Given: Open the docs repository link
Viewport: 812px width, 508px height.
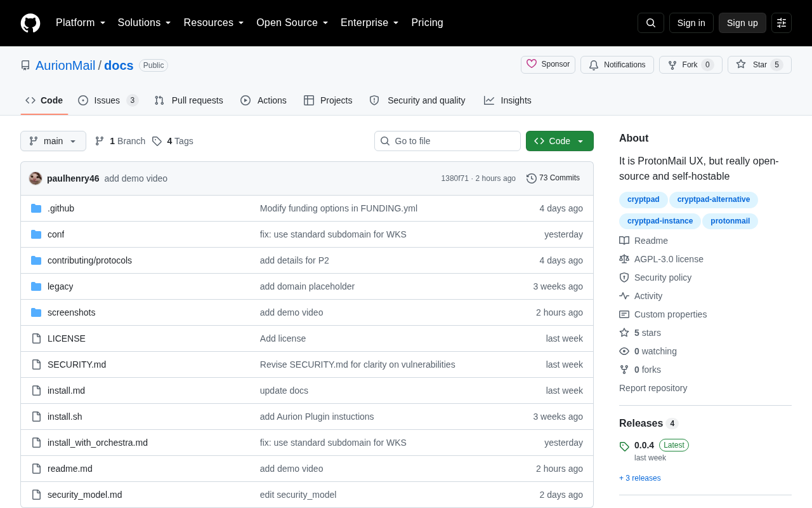Looking at the screenshot, I should pos(119,65).
